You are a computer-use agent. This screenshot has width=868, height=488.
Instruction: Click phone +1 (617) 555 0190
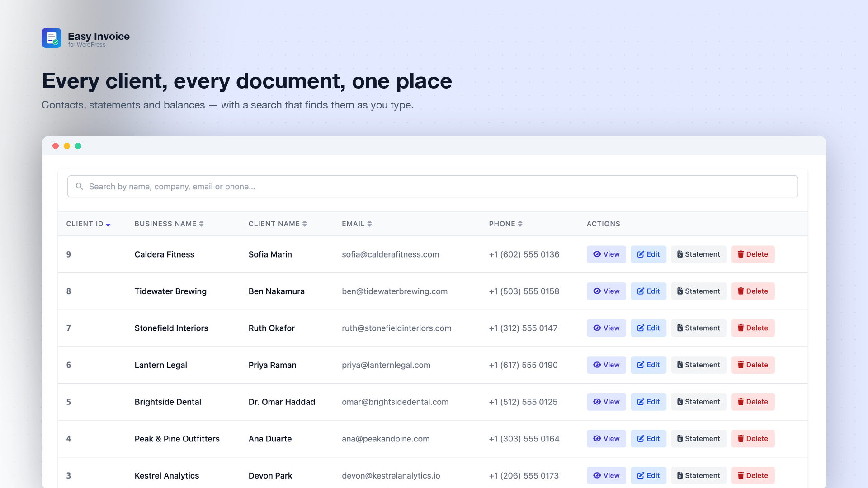click(x=523, y=365)
